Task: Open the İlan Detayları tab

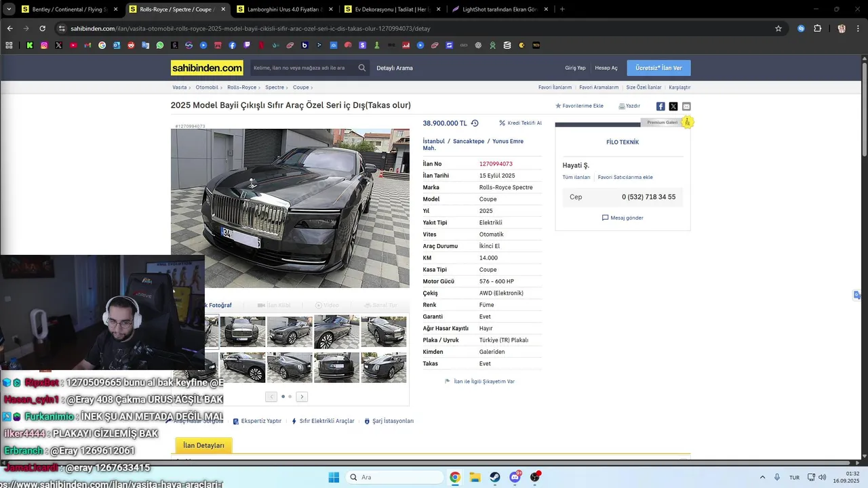Action: (203, 445)
